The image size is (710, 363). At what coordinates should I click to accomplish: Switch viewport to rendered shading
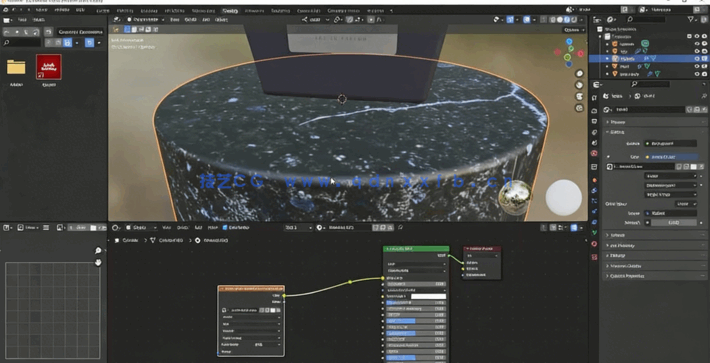[x=573, y=20]
